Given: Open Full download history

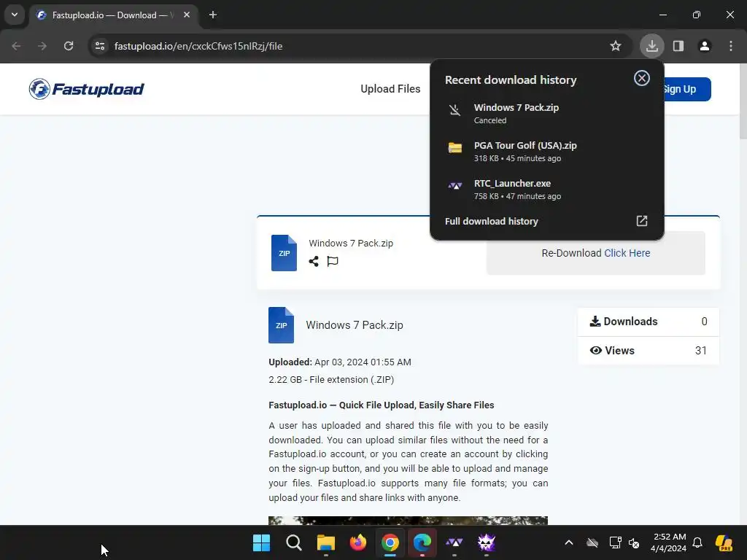Looking at the screenshot, I should [x=546, y=221].
